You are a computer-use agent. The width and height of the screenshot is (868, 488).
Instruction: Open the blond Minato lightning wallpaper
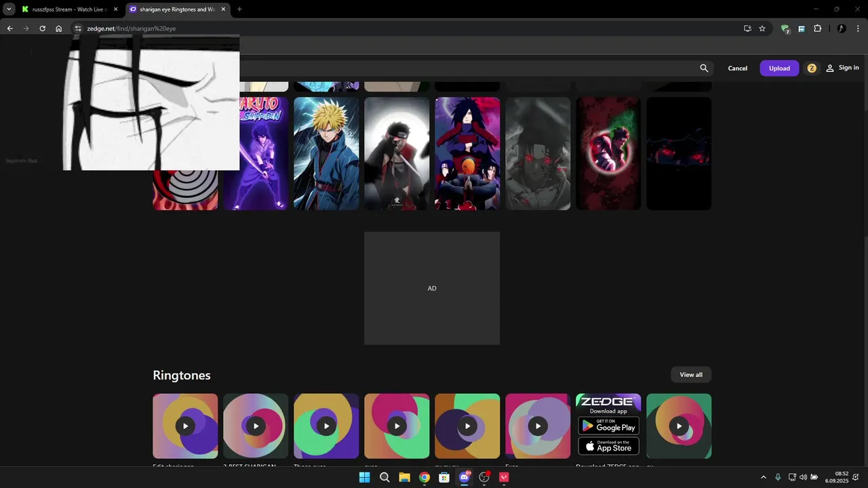click(x=326, y=154)
